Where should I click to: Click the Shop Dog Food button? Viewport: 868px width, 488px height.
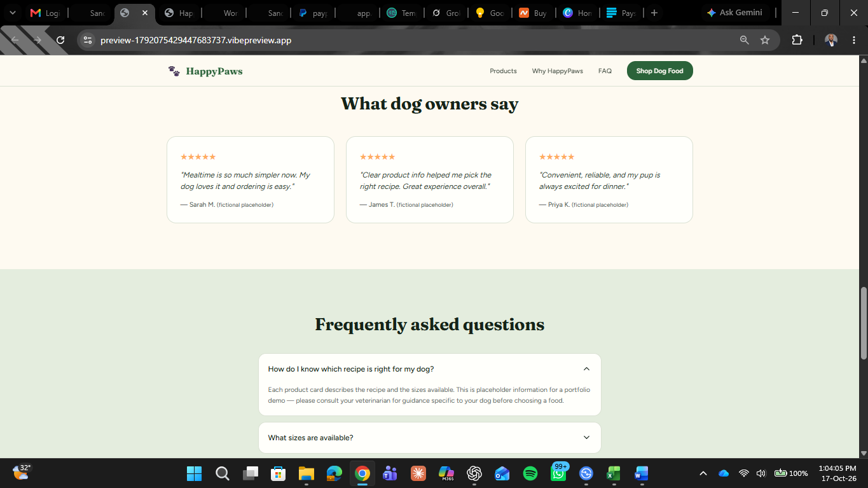(659, 71)
